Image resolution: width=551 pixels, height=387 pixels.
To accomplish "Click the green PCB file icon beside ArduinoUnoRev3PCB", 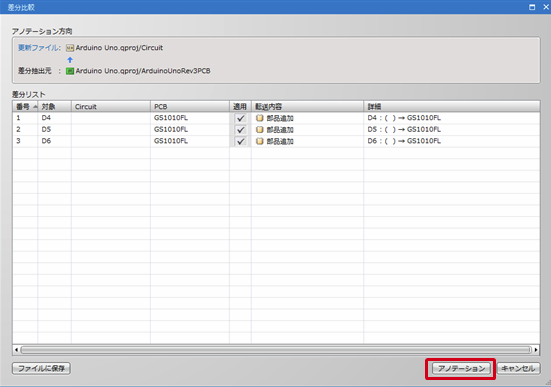I will click(x=70, y=71).
